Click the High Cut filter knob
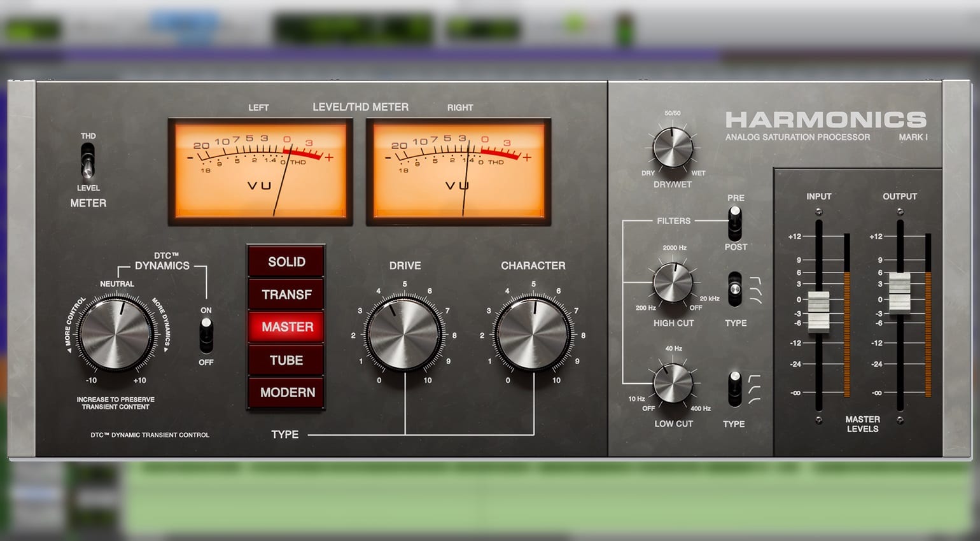Screen dimensions: 980x541 pyautogui.click(x=673, y=282)
